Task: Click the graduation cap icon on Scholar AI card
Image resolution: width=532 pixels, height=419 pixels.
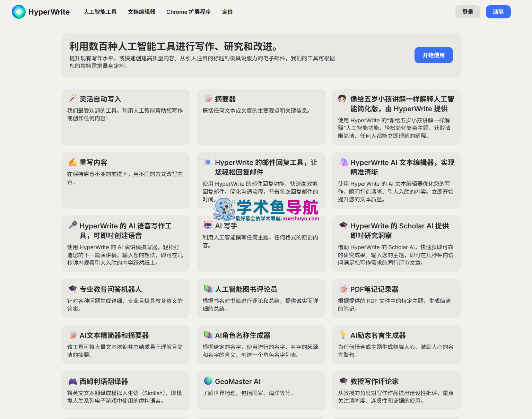Action: [343, 225]
